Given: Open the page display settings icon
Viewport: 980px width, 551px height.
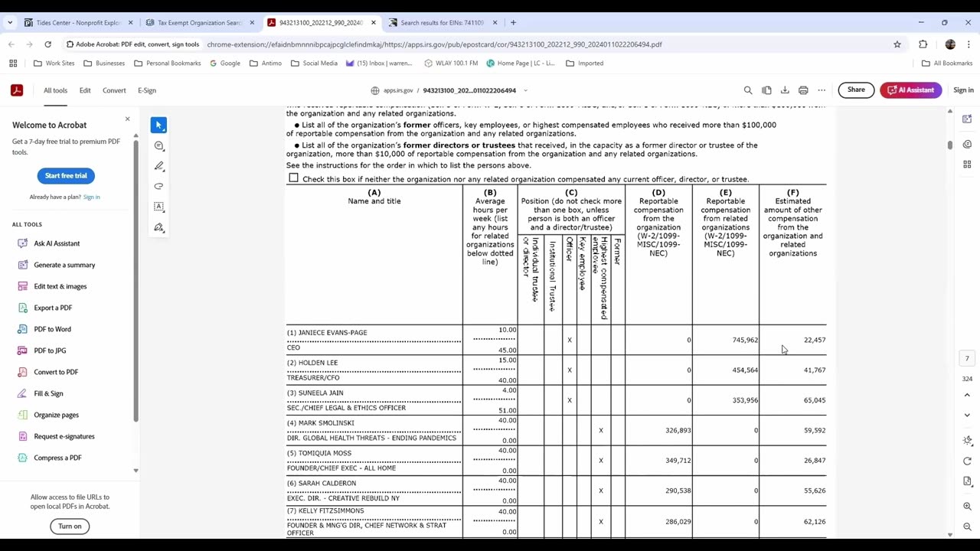Looking at the screenshot, I should click(967, 481).
